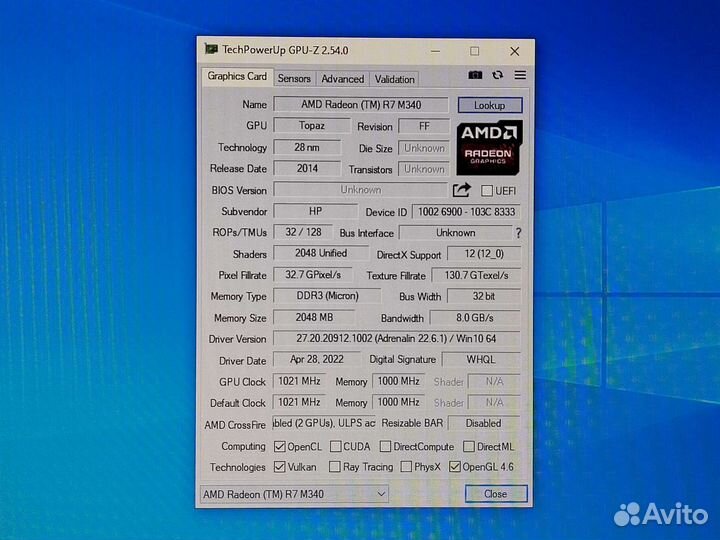Image resolution: width=720 pixels, height=540 pixels.
Task: Click the Memory Size 2048 MB field
Action: pos(314,318)
